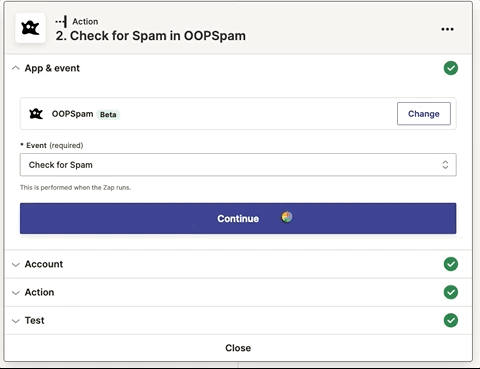Viewport: 480px width, 369px height.
Task: Click the Action step type icon
Action: (61, 22)
